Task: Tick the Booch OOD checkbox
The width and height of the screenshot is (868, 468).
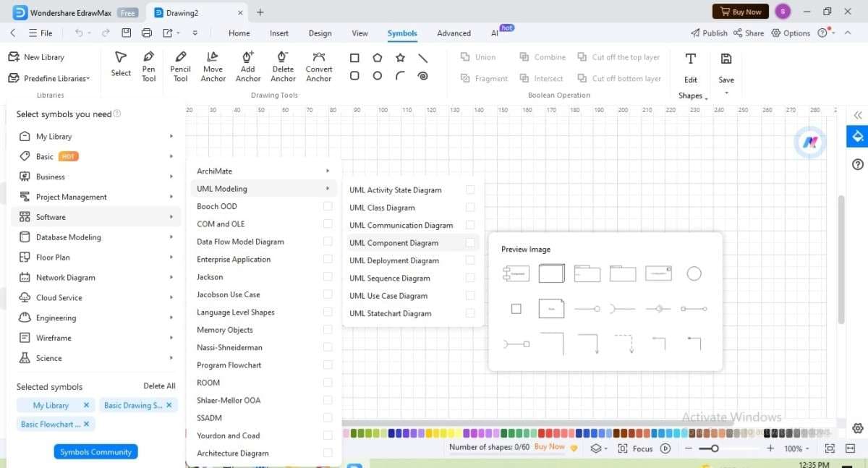Action: [x=328, y=206]
